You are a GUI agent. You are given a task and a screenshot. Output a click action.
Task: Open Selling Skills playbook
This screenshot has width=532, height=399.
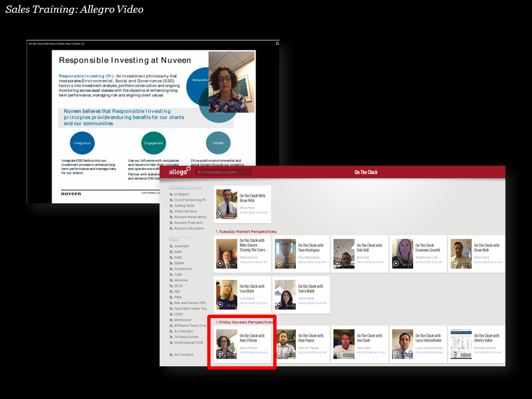(x=184, y=206)
